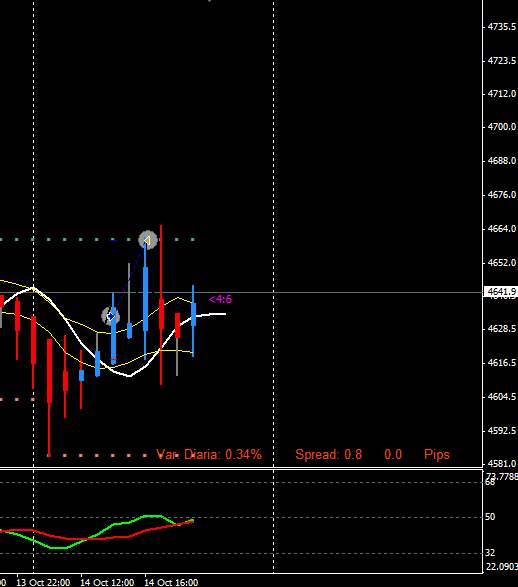Click the indicator scale value 50
This screenshot has height=587, width=518.
490,517
